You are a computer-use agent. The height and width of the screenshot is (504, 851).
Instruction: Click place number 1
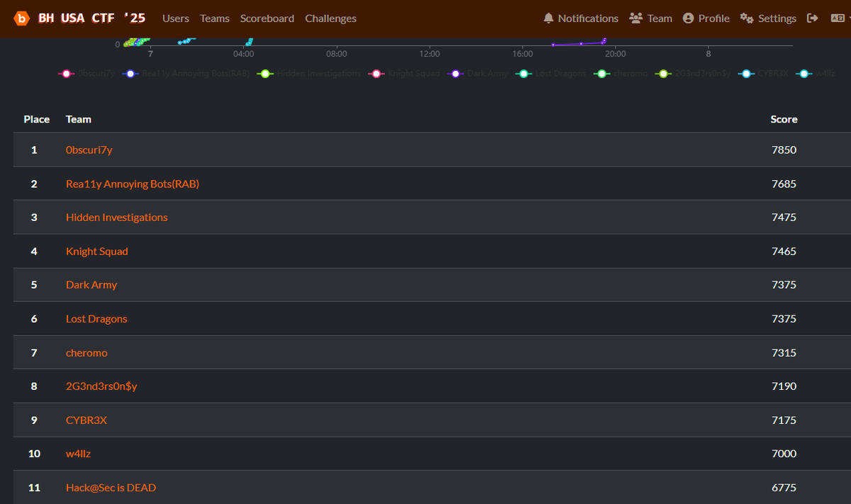34,150
